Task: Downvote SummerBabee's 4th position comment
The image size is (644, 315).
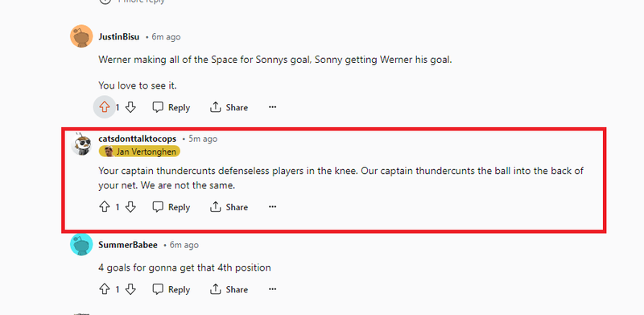Action: [130, 289]
